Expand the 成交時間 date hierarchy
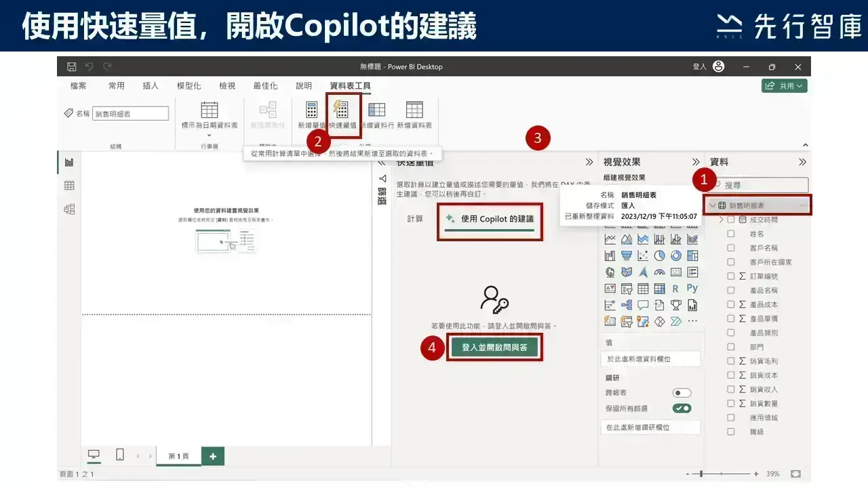The width and height of the screenshot is (868, 488). 722,220
